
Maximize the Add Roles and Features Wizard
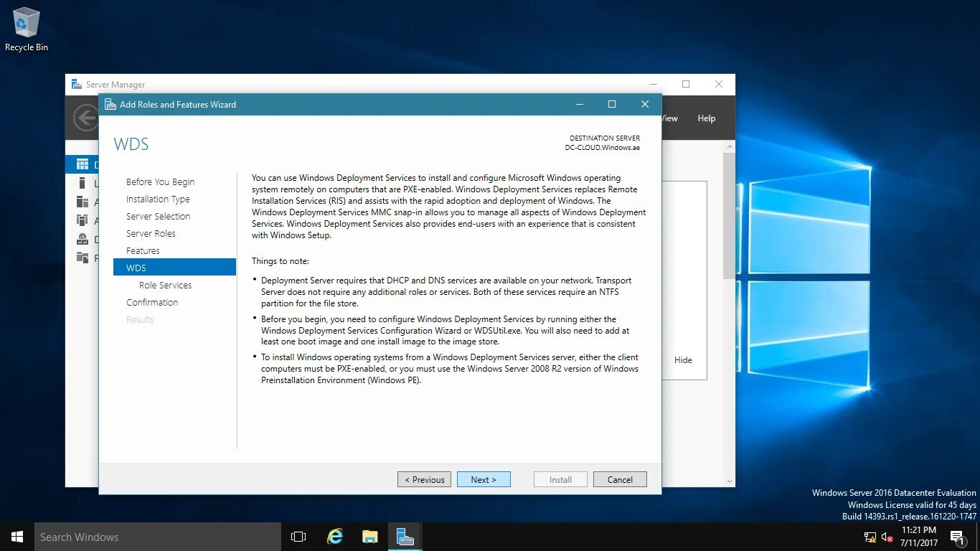[612, 104]
